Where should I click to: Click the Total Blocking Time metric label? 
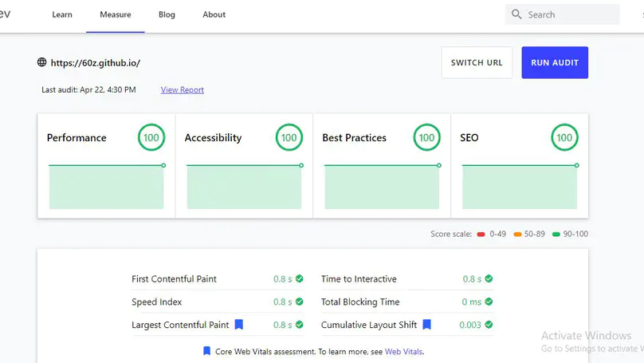click(360, 302)
